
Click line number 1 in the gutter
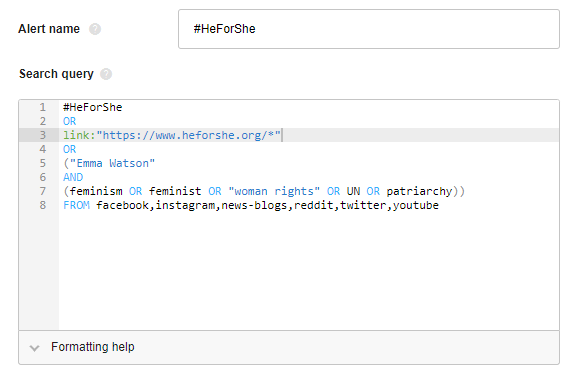point(43,107)
